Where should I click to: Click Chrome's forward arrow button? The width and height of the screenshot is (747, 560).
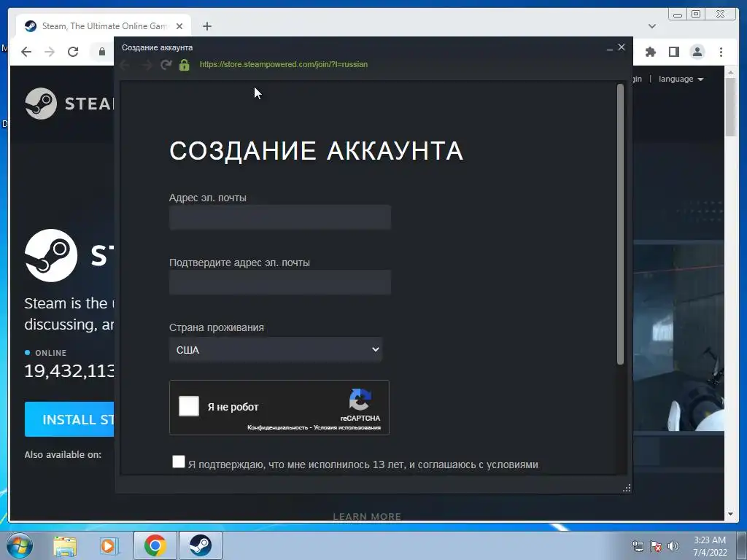tap(50, 52)
